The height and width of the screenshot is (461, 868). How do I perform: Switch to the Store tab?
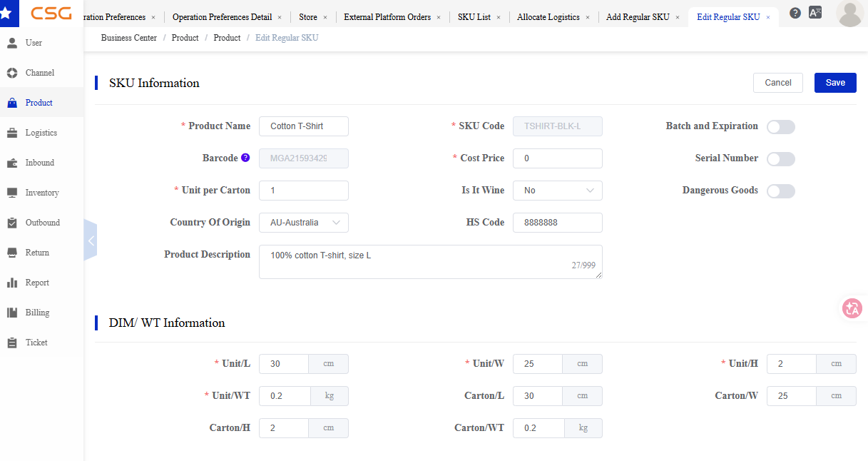[x=308, y=17]
